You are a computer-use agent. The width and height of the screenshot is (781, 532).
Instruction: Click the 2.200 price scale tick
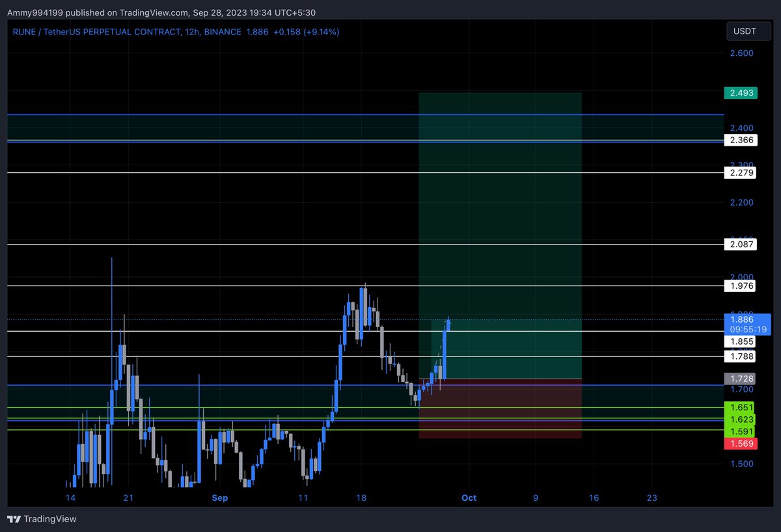pos(742,202)
